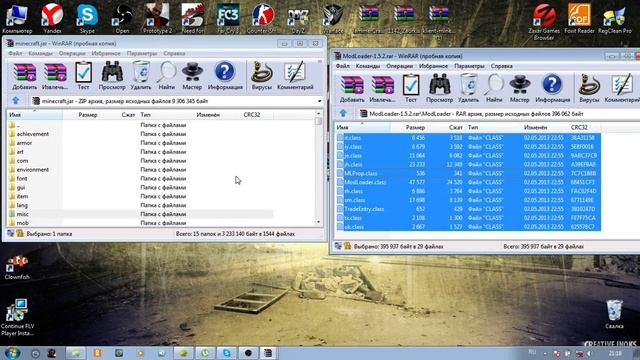Select Найти magnifier in minecraft.jar window

point(167,76)
